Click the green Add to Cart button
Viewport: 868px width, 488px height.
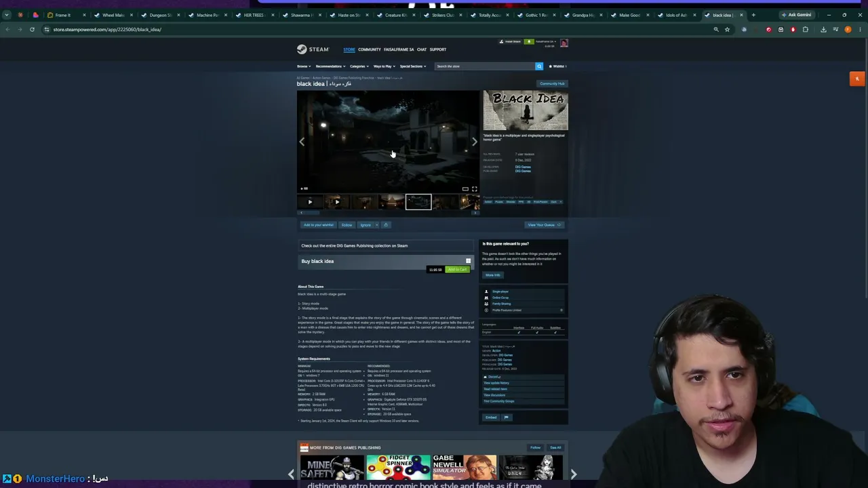click(x=457, y=270)
